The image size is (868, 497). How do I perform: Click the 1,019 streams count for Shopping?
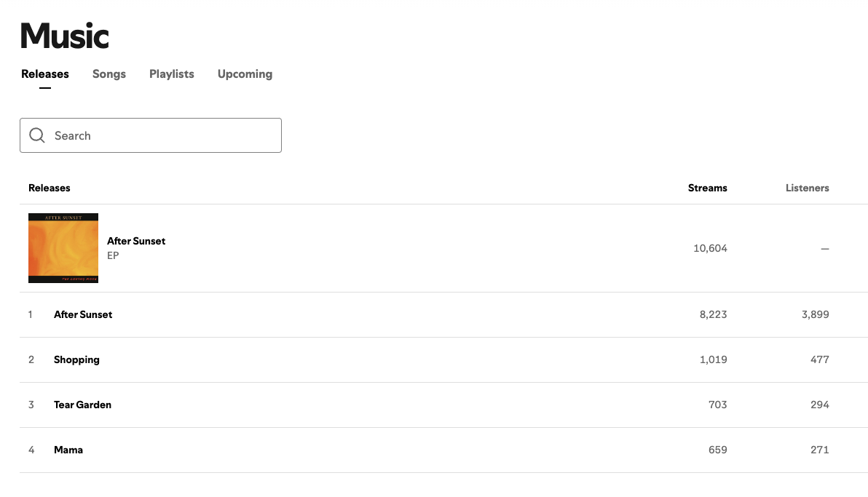[711, 359]
